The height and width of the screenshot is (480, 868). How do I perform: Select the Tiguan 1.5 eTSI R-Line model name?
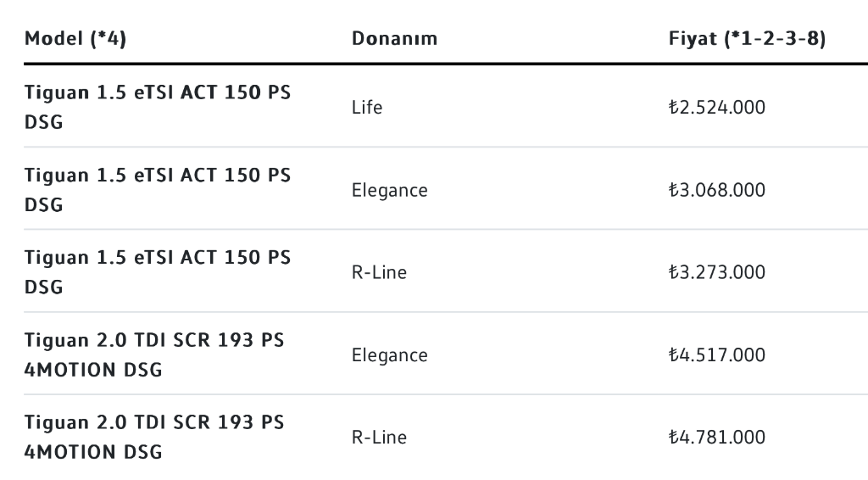tap(158, 272)
